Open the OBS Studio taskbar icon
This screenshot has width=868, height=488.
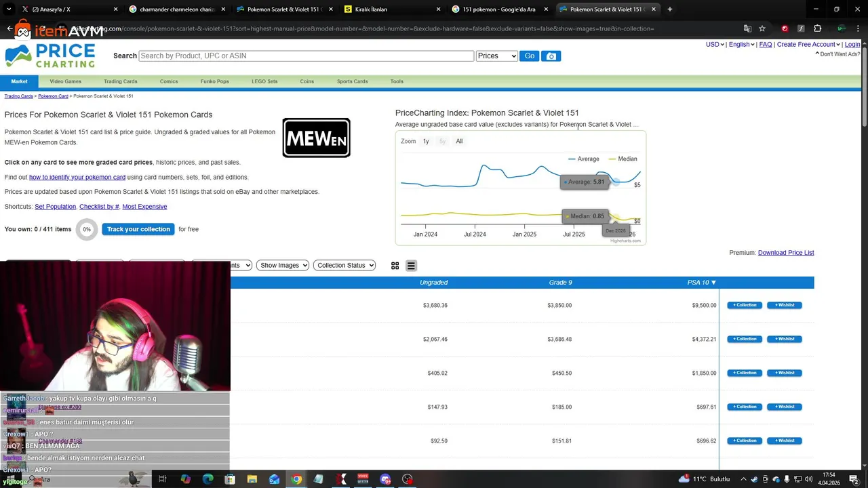coord(408,479)
